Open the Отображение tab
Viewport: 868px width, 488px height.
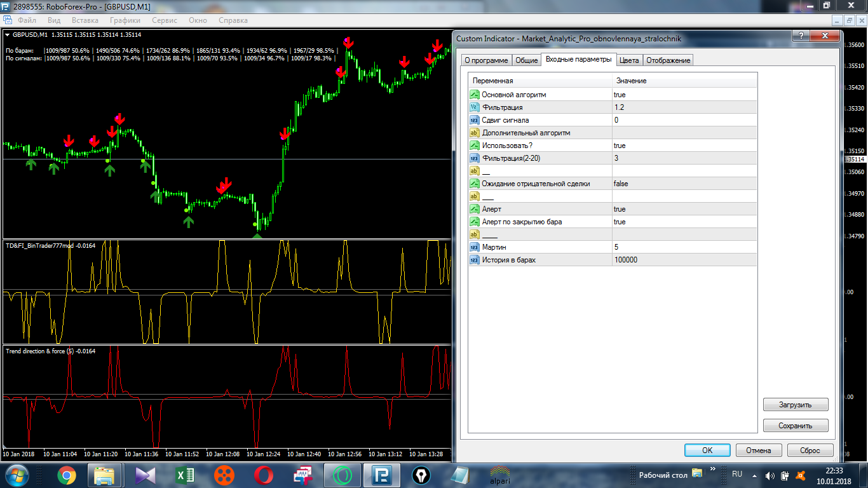tap(668, 60)
